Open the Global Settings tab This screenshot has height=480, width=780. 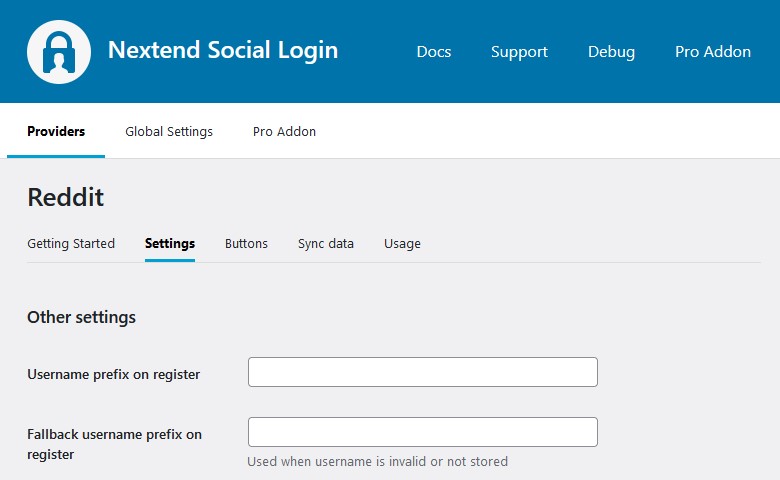169,131
